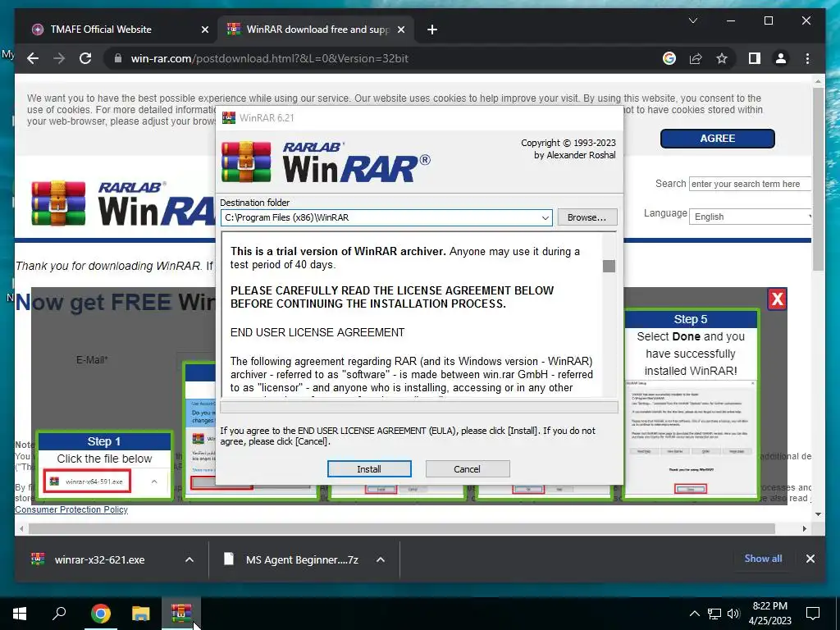The image size is (840, 630).
Task: Click the network tray icon
Action: [714, 614]
